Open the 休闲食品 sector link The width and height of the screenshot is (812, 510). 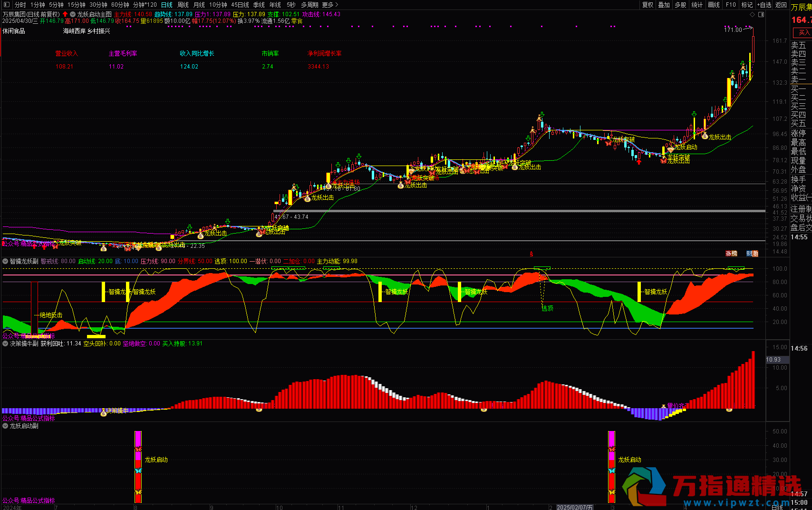pos(14,31)
